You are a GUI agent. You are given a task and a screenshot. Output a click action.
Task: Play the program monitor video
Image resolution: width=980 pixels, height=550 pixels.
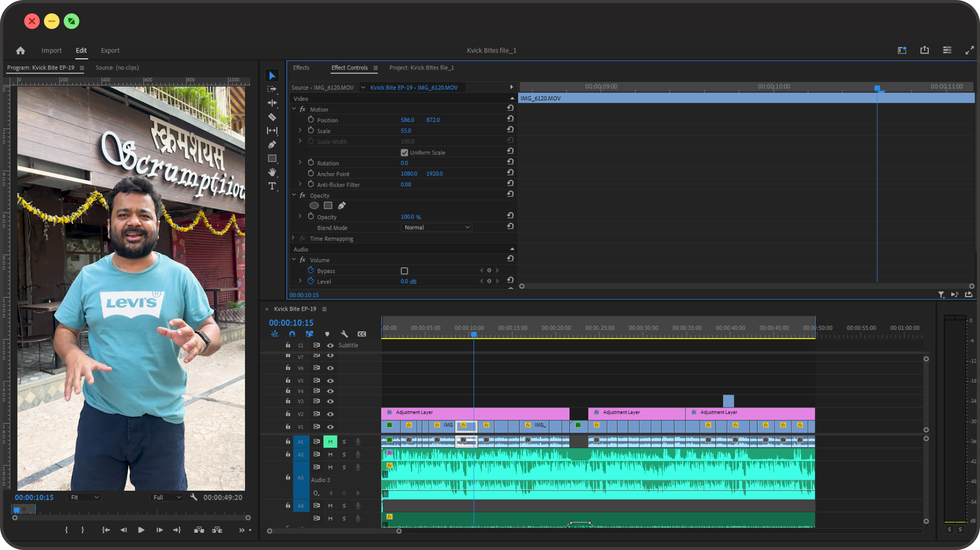(141, 530)
